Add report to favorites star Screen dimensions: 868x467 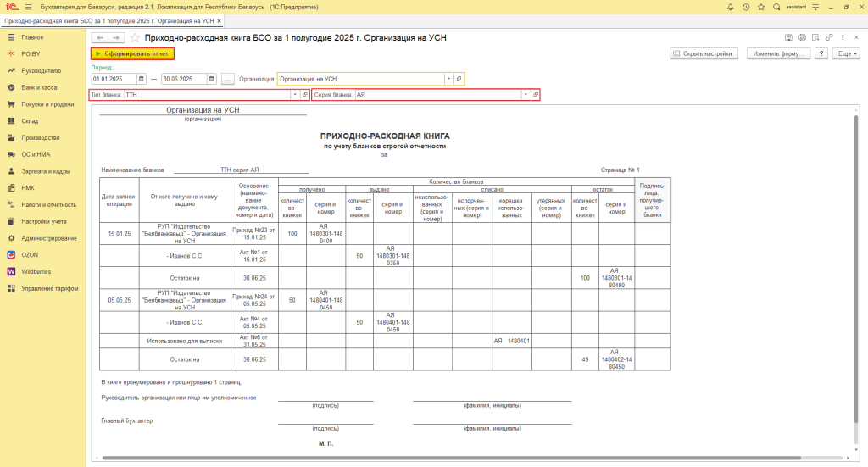(x=135, y=37)
